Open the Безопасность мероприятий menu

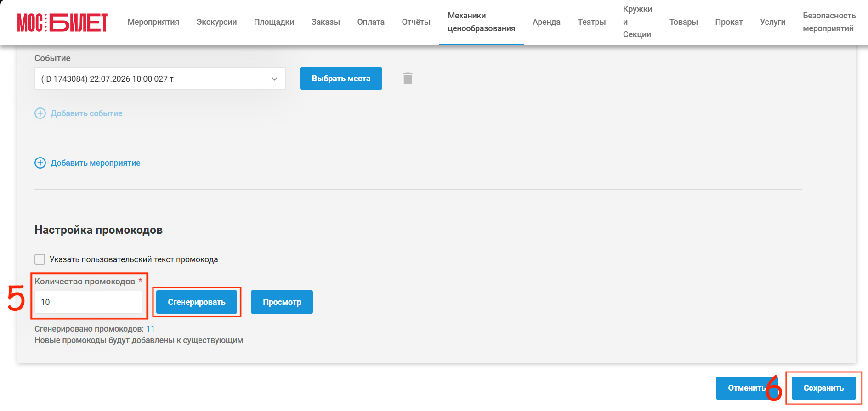tap(829, 22)
